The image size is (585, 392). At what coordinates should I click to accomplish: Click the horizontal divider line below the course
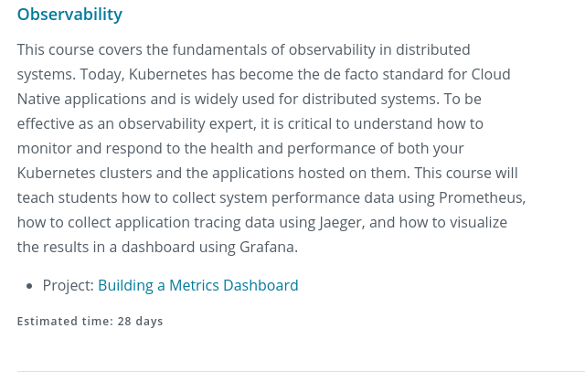coord(301,371)
